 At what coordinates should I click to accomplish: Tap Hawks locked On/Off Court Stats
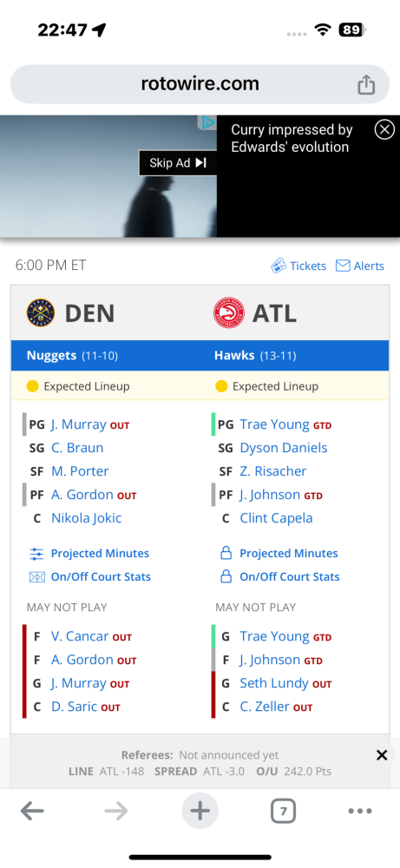pos(280,577)
